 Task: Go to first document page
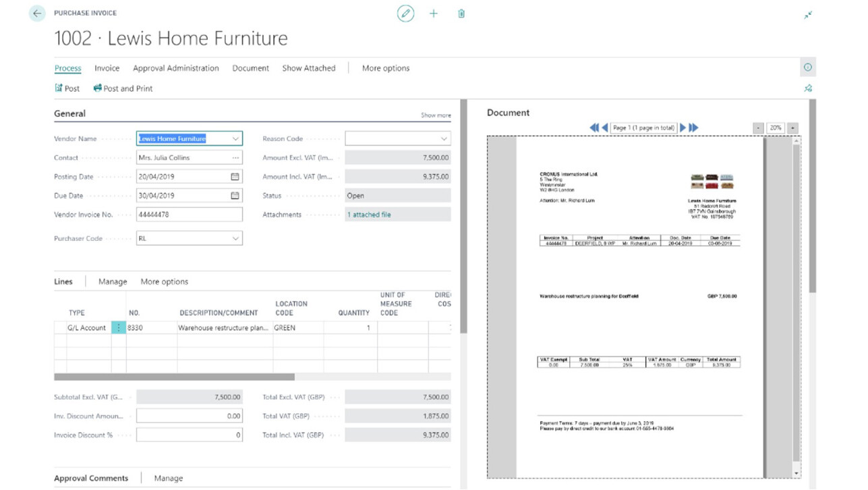pyautogui.click(x=594, y=128)
